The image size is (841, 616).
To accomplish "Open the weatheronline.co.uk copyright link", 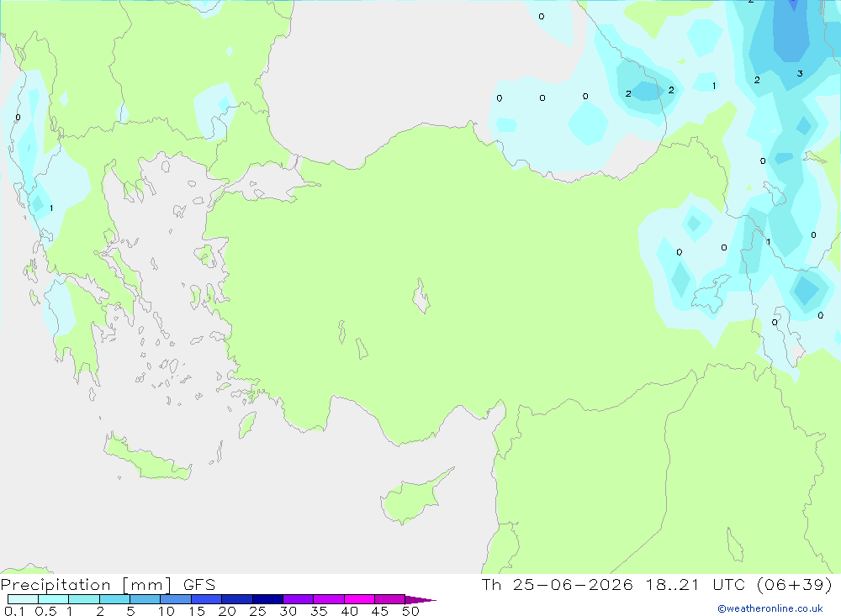I will [770, 608].
